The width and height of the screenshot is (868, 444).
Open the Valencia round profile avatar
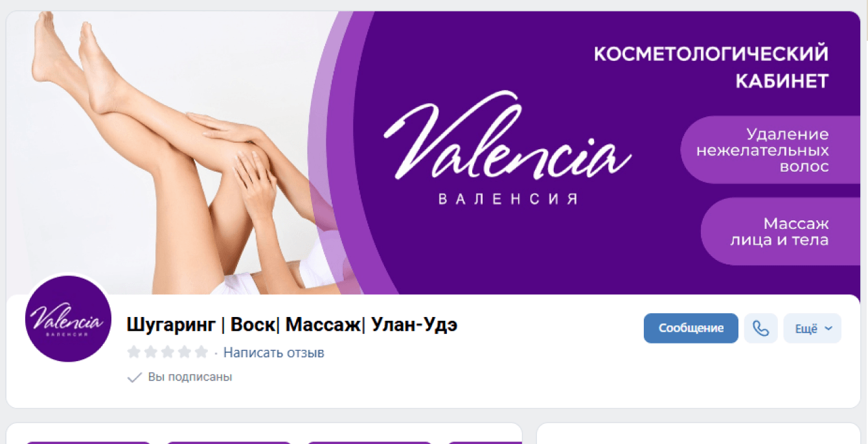click(68, 319)
